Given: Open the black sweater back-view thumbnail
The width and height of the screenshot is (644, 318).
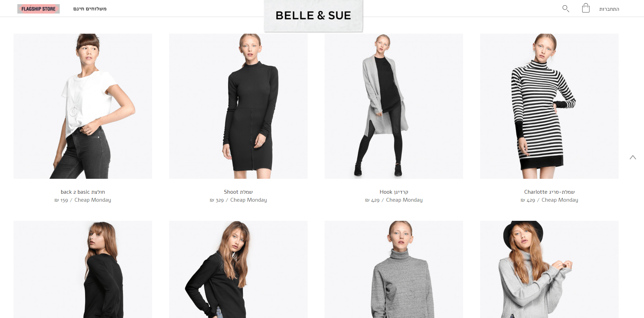Looking at the screenshot, I should point(83,269).
